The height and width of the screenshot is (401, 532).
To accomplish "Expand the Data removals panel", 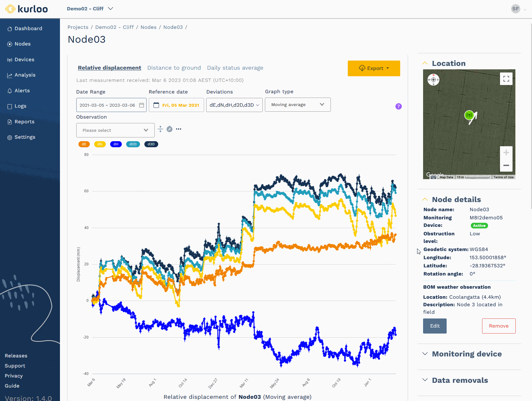I will pyautogui.click(x=425, y=380).
